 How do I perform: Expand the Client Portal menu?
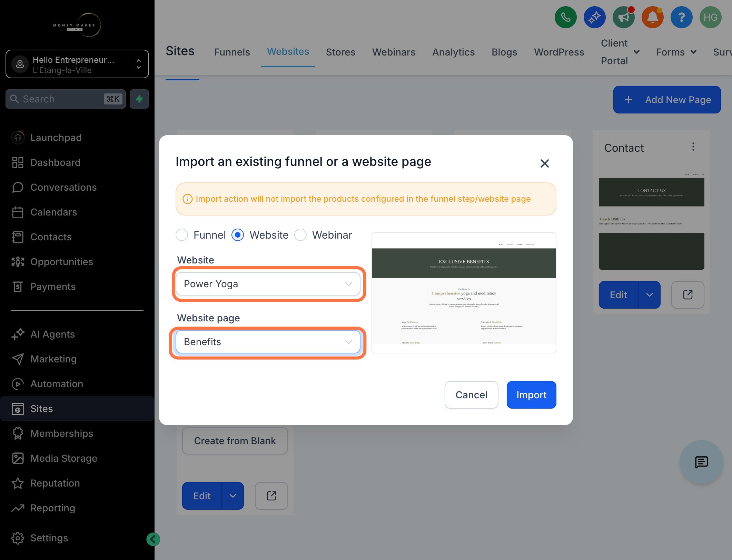pos(620,52)
